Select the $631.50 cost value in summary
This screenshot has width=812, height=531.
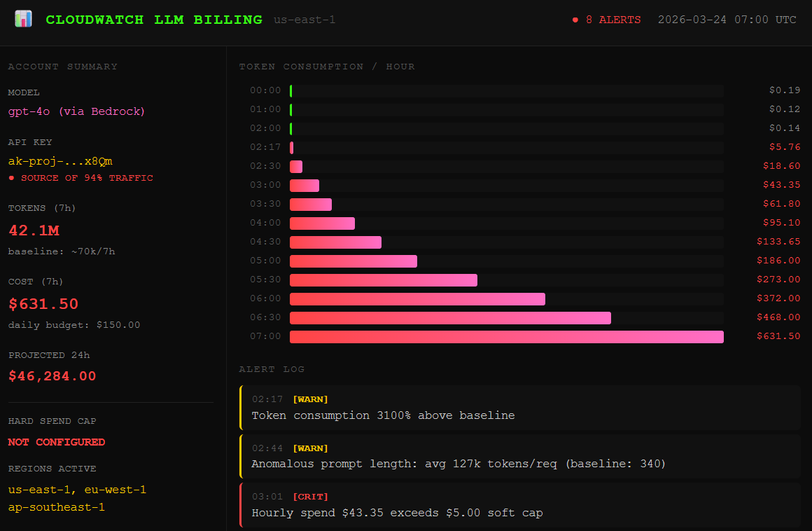tap(43, 303)
